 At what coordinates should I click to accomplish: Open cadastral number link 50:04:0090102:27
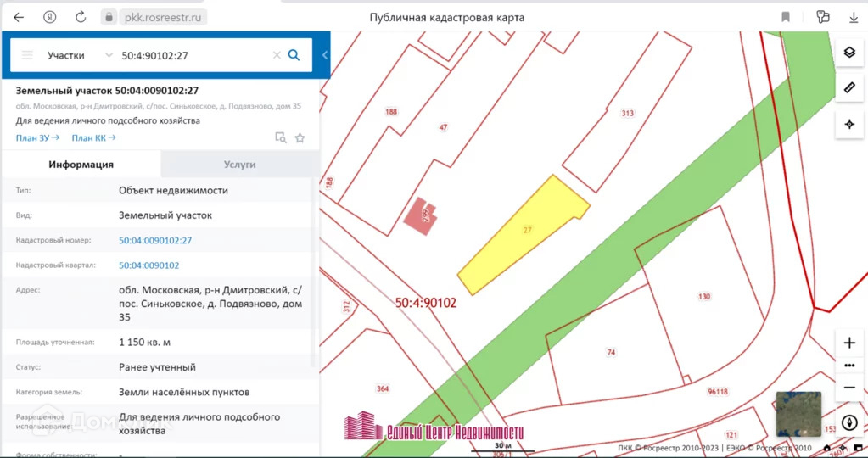coord(155,241)
